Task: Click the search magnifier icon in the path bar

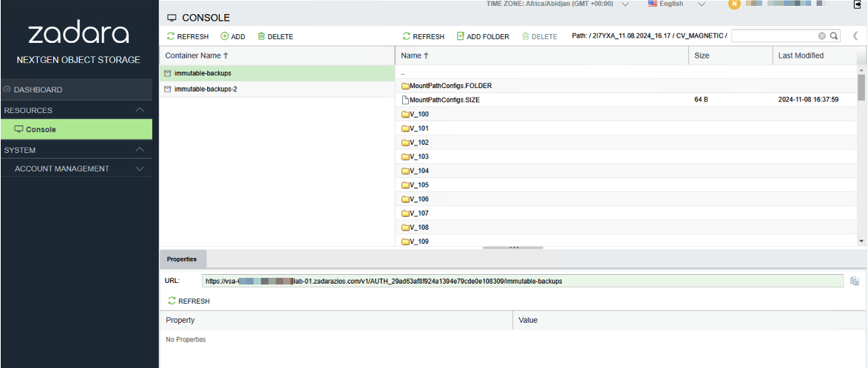Action: [833, 36]
